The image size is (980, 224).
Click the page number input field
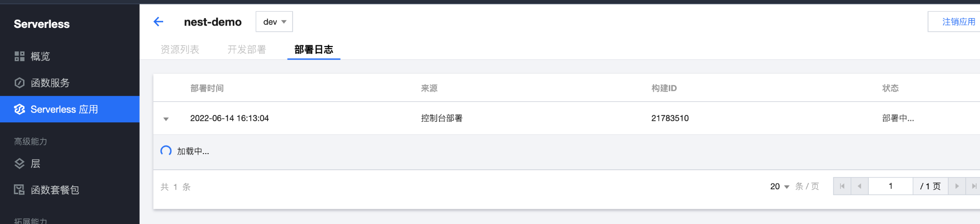click(x=890, y=186)
